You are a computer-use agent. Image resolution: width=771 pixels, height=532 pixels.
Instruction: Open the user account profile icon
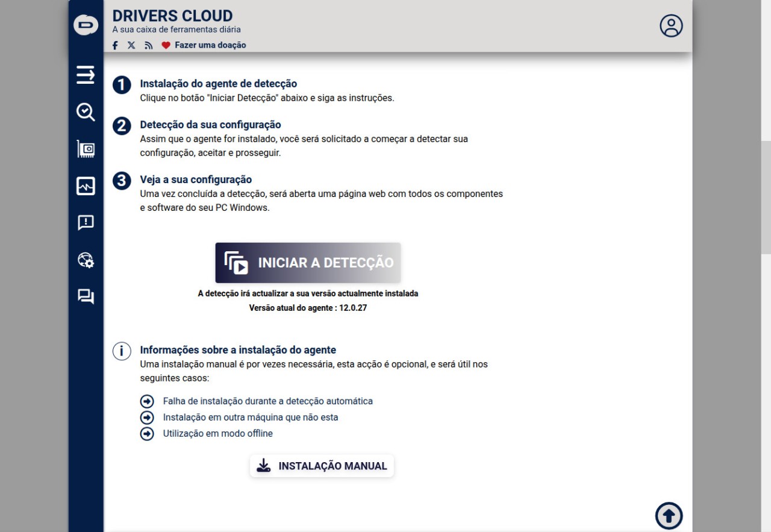(x=671, y=26)
